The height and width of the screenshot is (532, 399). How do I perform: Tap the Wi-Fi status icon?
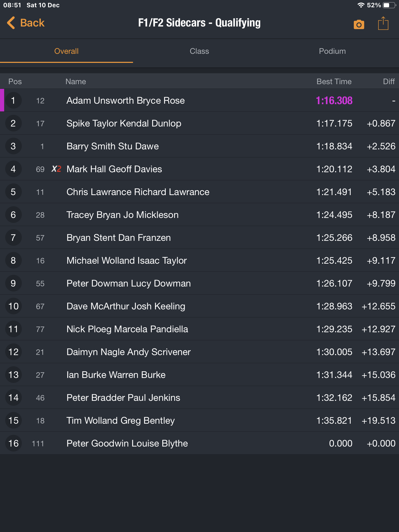coord(361,5)
